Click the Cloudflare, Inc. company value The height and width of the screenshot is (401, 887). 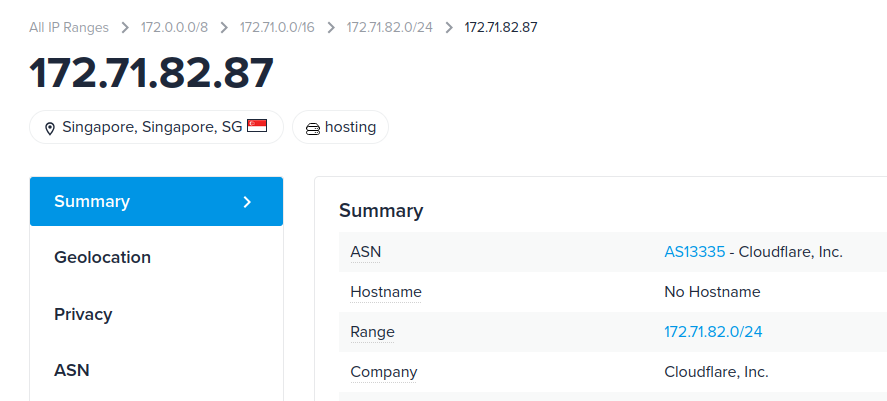[716, 372]
